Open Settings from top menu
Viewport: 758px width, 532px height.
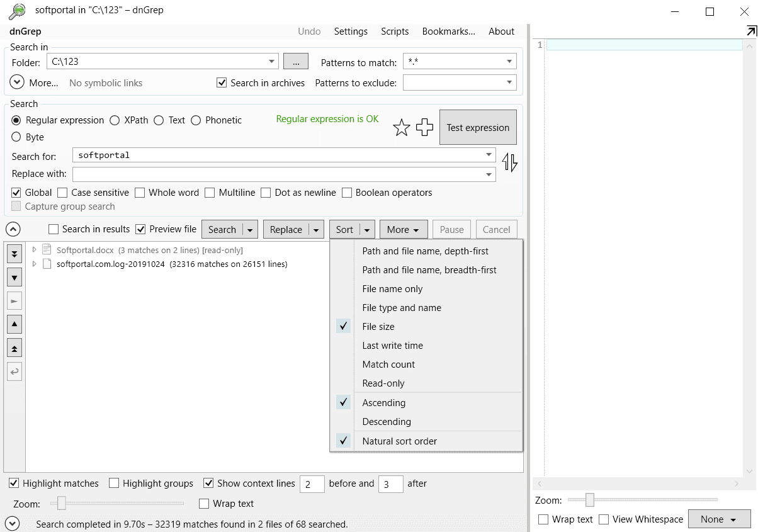pyautogui.click(x=351, y=31)
